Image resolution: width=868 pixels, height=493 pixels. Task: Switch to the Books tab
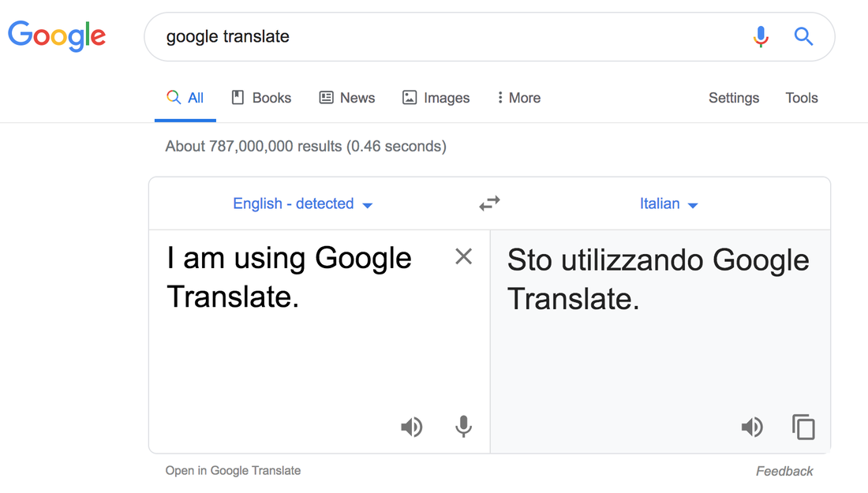tap(261, 98)
